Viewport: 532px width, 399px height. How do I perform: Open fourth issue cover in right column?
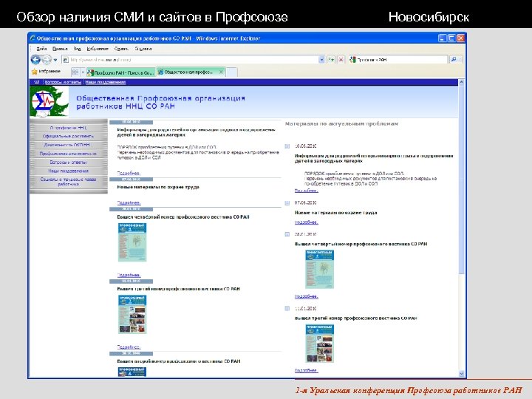[320, 270]
